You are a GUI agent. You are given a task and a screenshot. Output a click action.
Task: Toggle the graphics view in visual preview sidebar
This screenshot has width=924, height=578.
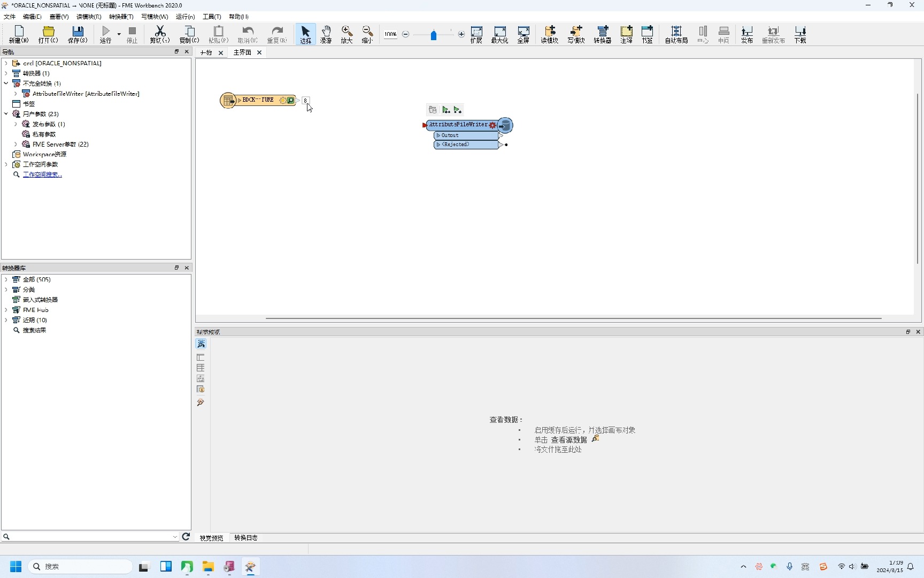click(x=201, y=378)
